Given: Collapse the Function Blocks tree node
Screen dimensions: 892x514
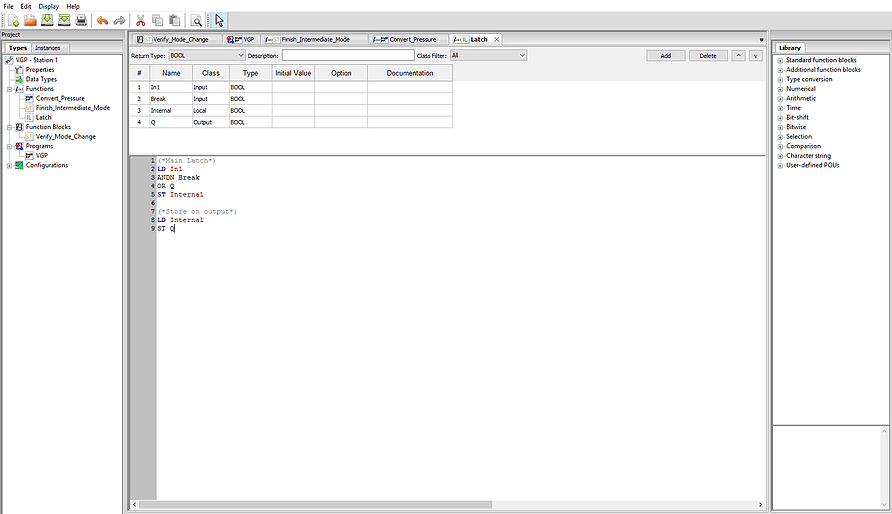Looking at the screenshot, I should 9,127.
